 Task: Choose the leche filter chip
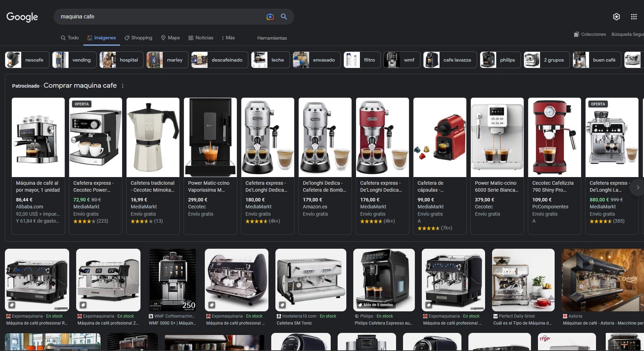[271, 60]
